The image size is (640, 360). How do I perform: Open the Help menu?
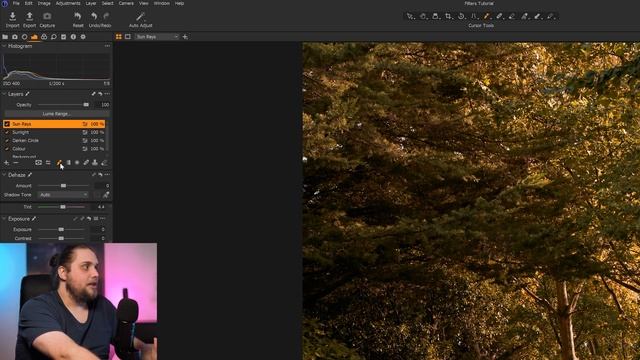[x=179, y=3]
